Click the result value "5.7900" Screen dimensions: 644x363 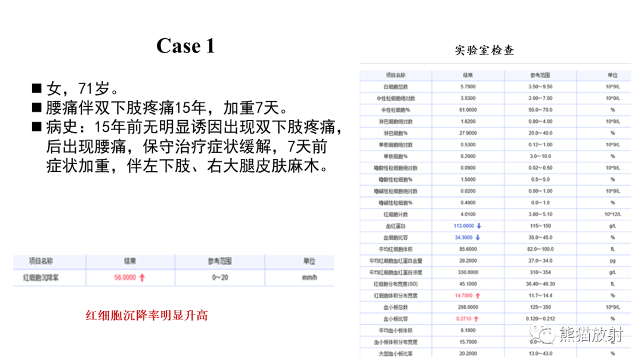coord(468,87)
